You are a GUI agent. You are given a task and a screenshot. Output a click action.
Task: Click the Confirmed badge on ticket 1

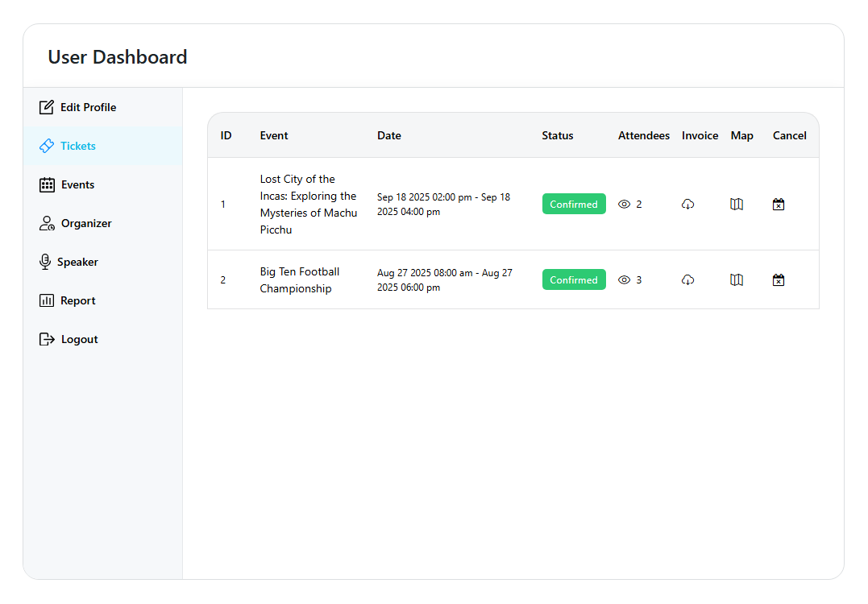[x=573, y=204]
